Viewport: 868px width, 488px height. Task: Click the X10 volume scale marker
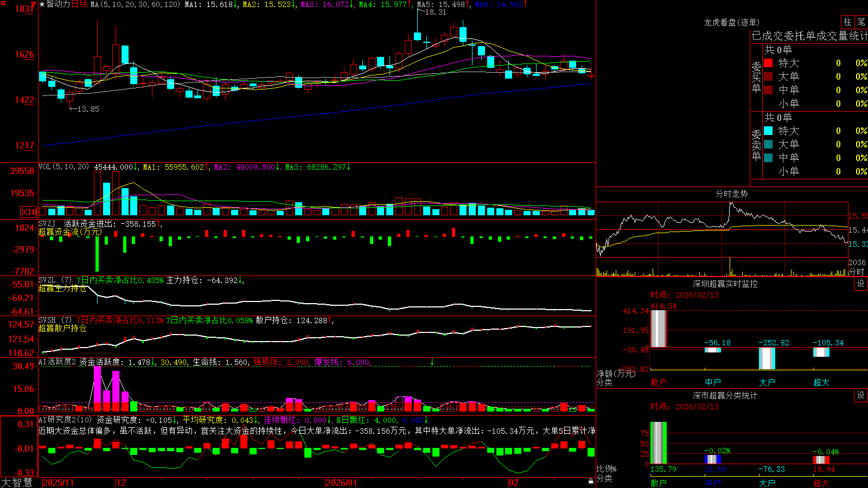point(29,212)
